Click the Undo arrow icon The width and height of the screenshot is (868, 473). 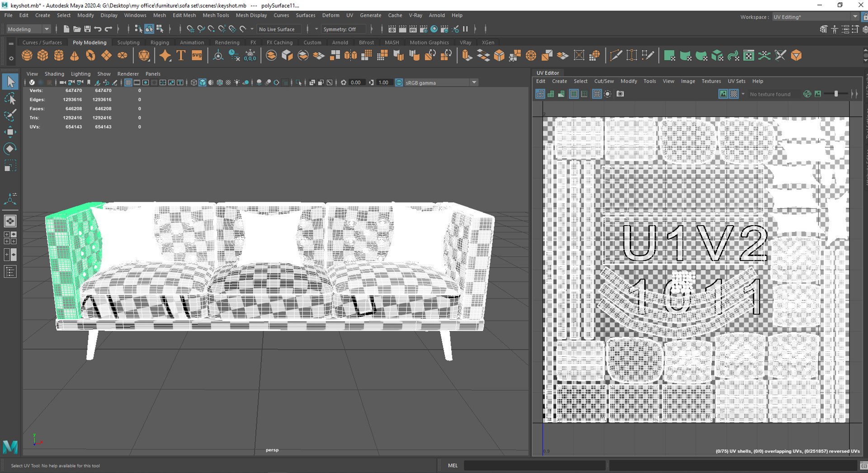98,29
